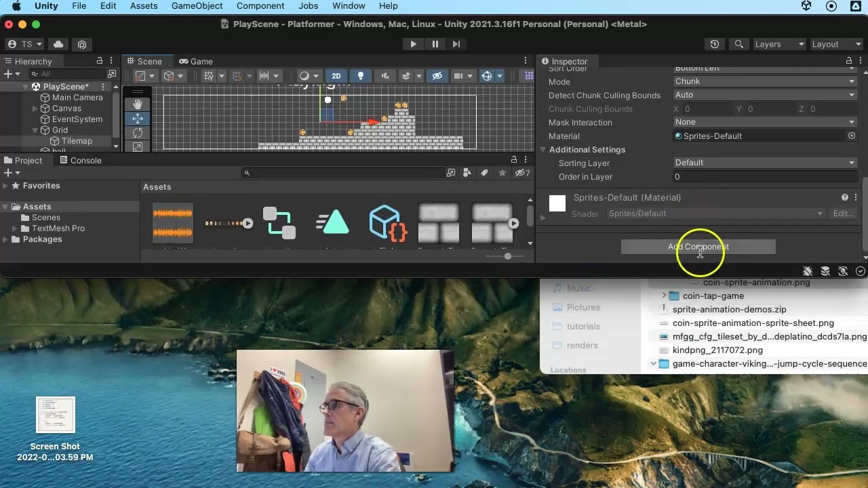Image resolution: width=868 pixels, height=488 pixels.
Task: Expand the Canvas object in Hierarchy
Action: 35,108
